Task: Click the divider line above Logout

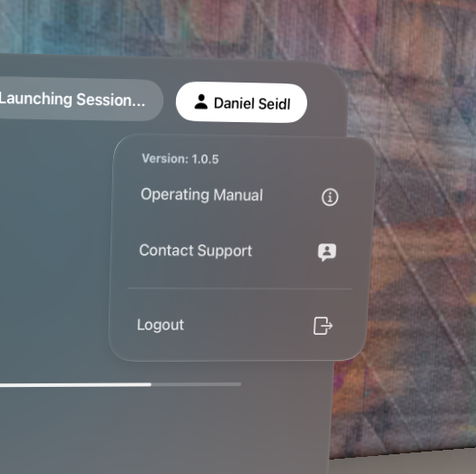Action: coord(240,288)
